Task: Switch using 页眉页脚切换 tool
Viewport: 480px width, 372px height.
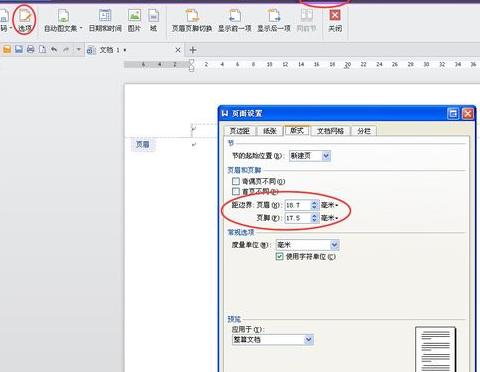Action: tap(192, 21)
